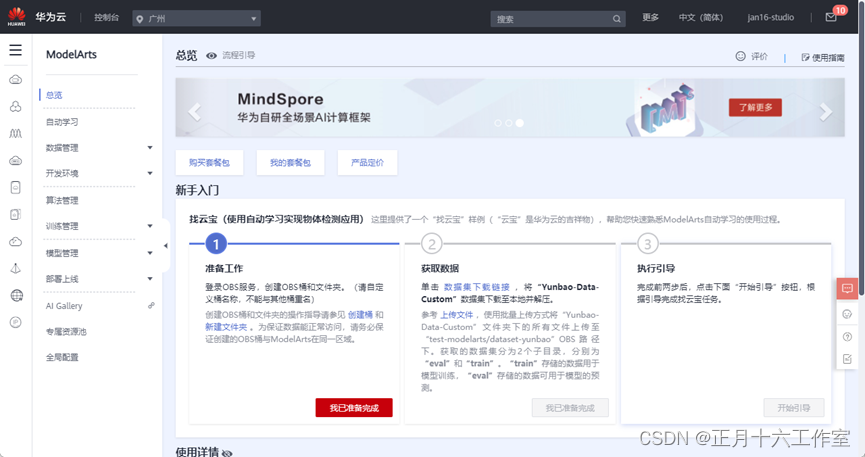Open the 广州 region dropdown
The width and height of the screenshot is (865, 457).
[196, 18]
